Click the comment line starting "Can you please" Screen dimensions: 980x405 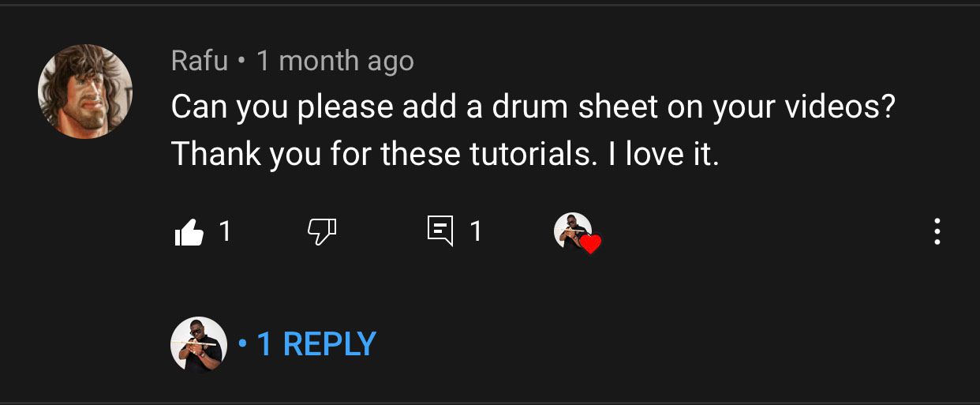tap(533, 107)
